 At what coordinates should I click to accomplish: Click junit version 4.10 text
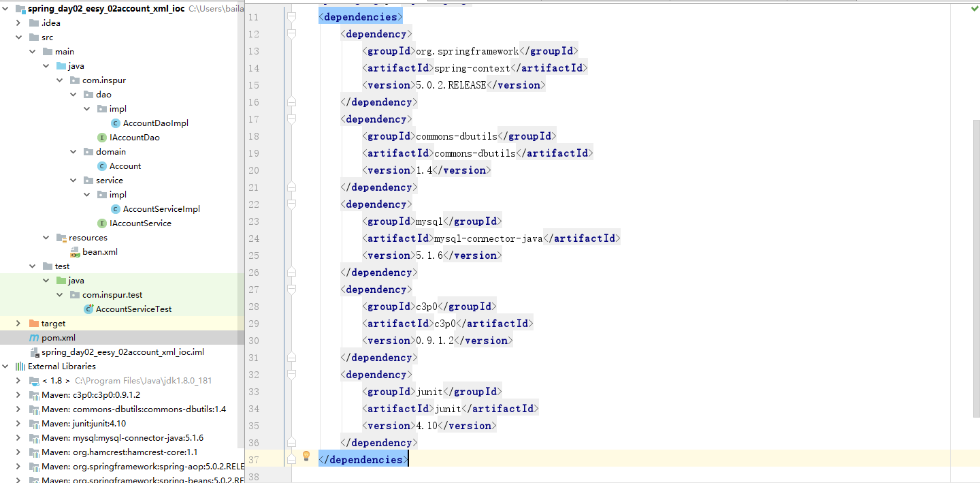tap(427, 426)
